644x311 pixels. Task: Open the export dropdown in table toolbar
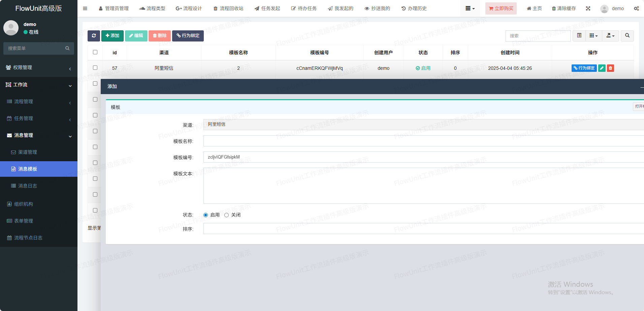[610, 36]
